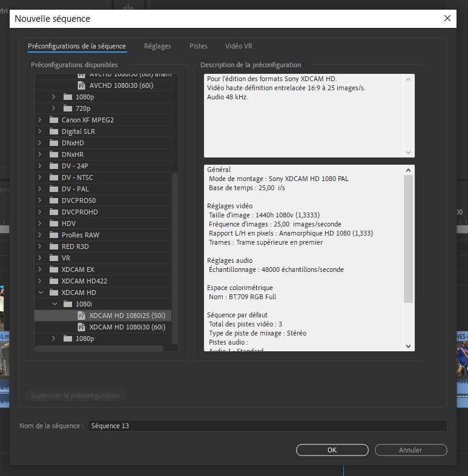Confirm with the OK button
This screenshot has height=476, width=468.
click(x=332, y=450)
